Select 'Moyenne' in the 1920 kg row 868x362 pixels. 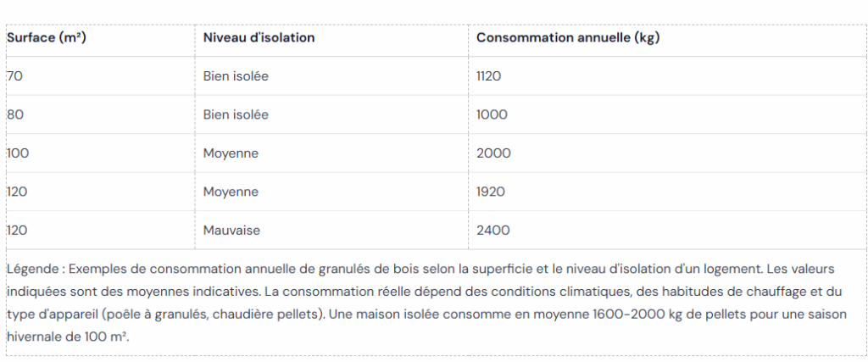tap(231, 192)
